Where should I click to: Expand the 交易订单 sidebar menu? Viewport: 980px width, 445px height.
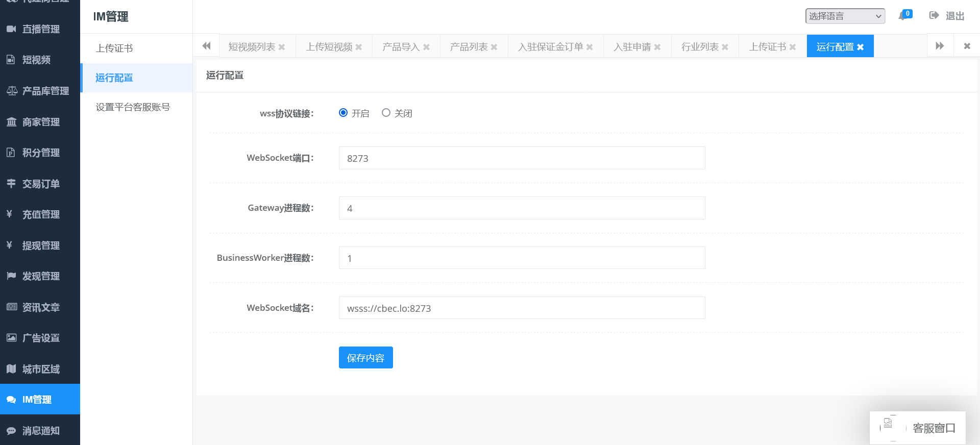40,184
